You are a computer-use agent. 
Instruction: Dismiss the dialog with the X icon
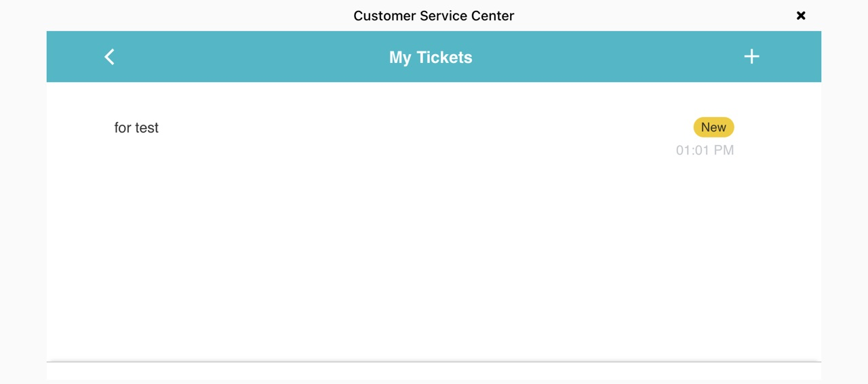(x=801, y=16)
